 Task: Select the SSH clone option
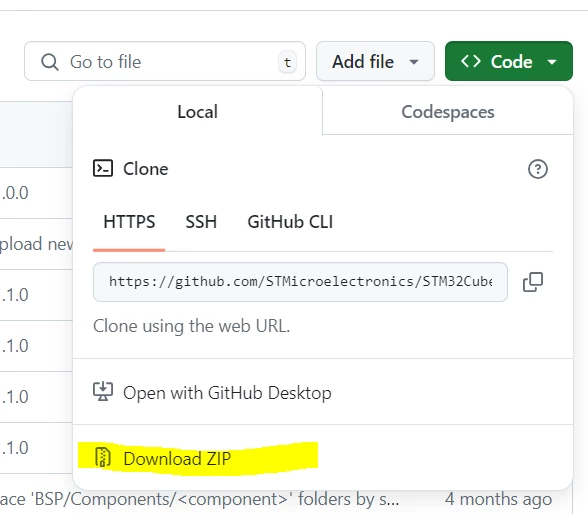[x=201, y=222]
